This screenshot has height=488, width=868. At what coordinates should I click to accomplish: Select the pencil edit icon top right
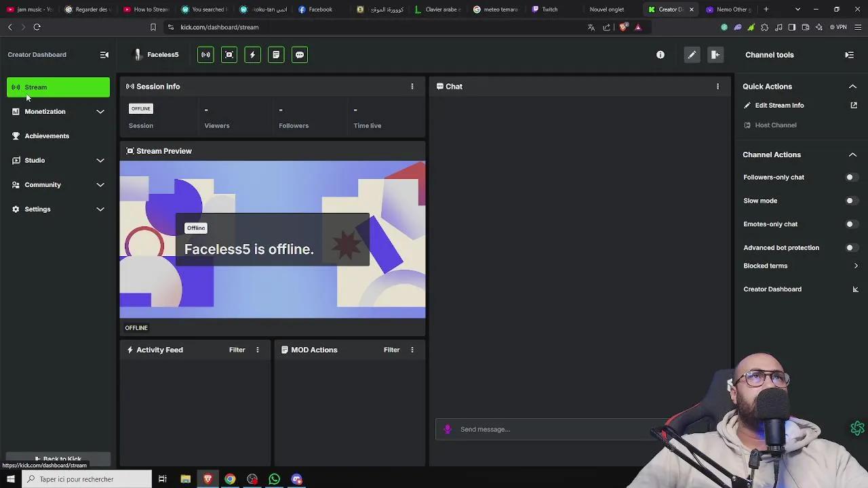(692, 54)
